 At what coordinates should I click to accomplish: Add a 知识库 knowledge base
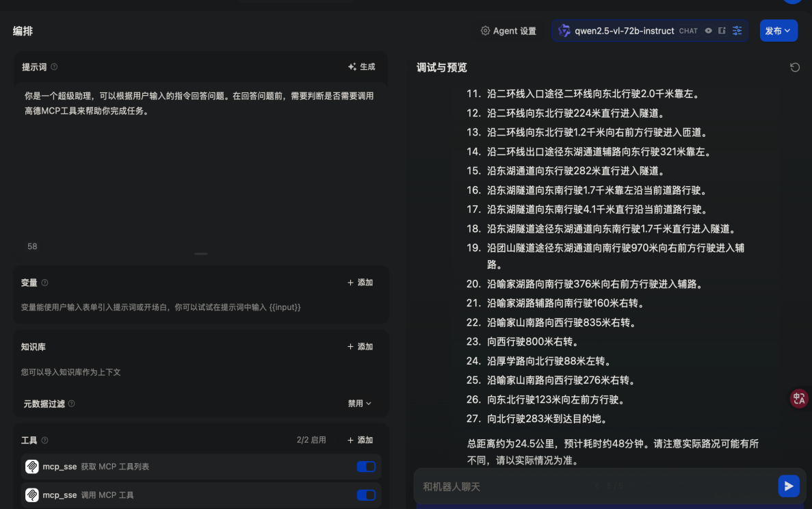click(x=360, y=346)
